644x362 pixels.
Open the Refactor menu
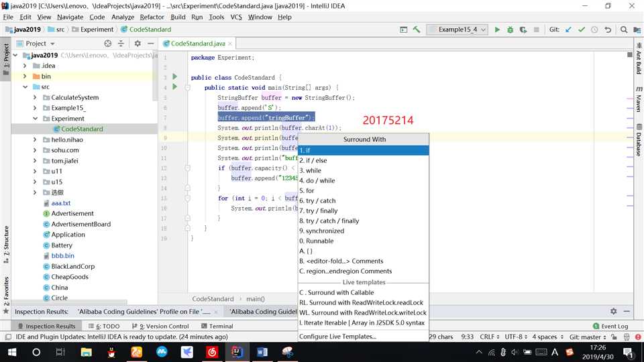click(x=152, y=17)
